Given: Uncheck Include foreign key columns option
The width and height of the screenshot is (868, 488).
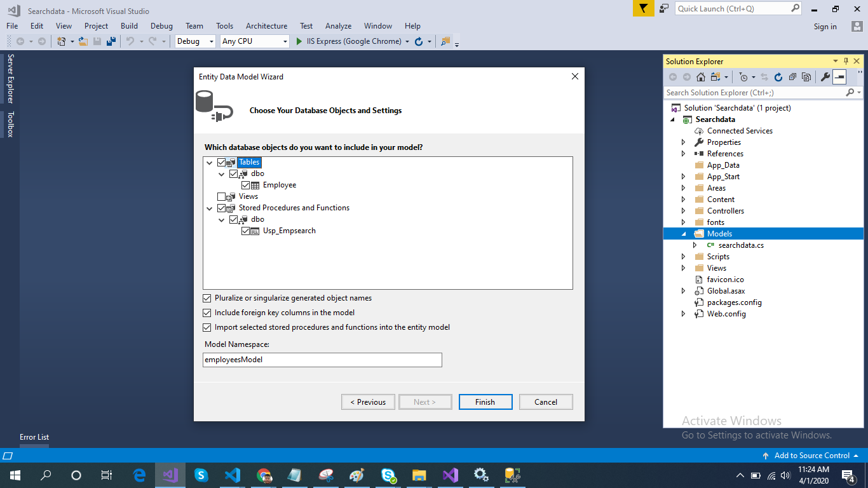Looking at the screenshot, I should [x=207, y=313].
